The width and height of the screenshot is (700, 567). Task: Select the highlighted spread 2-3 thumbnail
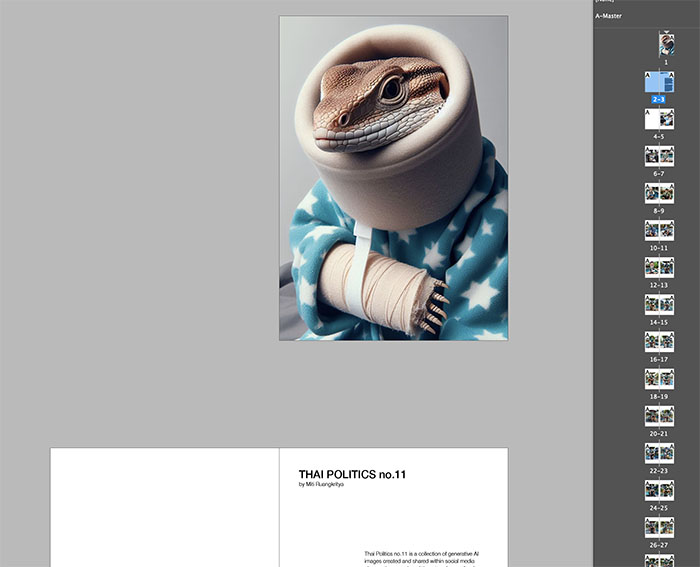659,82
